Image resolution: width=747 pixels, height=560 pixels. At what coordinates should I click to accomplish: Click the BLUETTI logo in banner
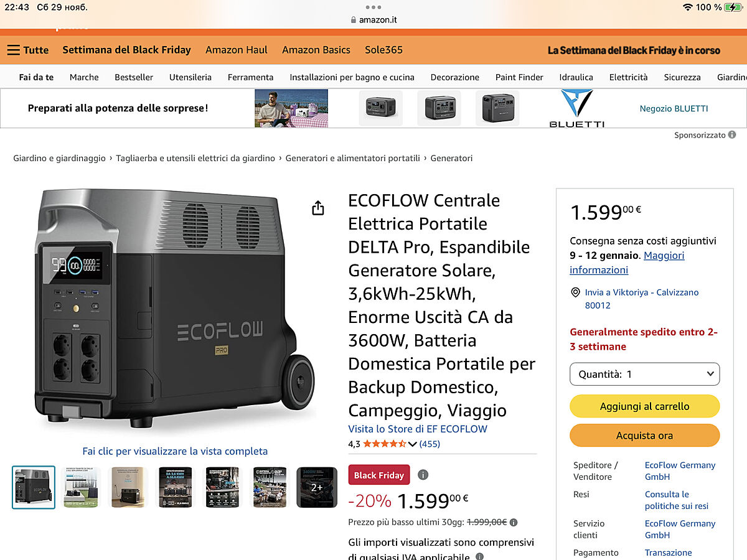577,108
